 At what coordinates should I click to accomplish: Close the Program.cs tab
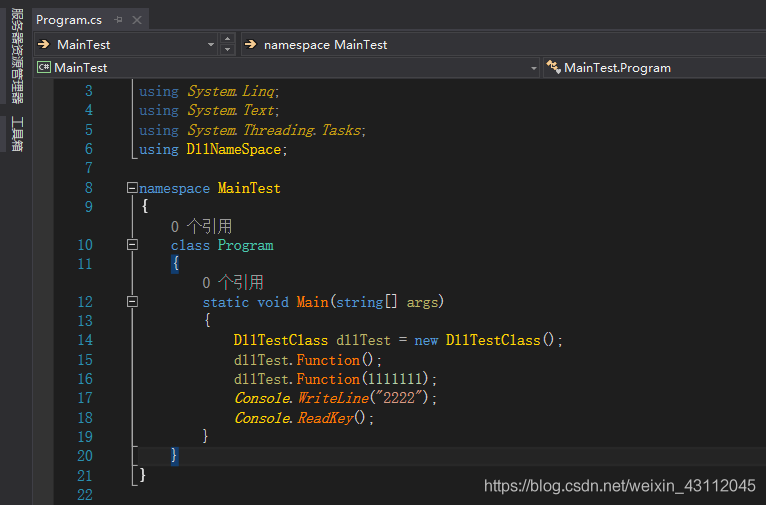(x=137, y=20)
